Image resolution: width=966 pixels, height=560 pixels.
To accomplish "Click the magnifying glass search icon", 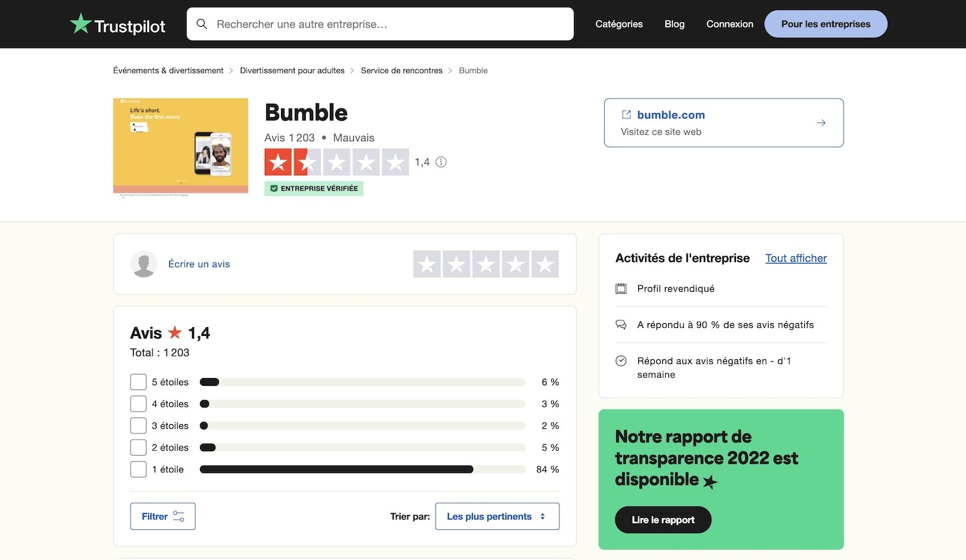I will click(x=201, y=23).
